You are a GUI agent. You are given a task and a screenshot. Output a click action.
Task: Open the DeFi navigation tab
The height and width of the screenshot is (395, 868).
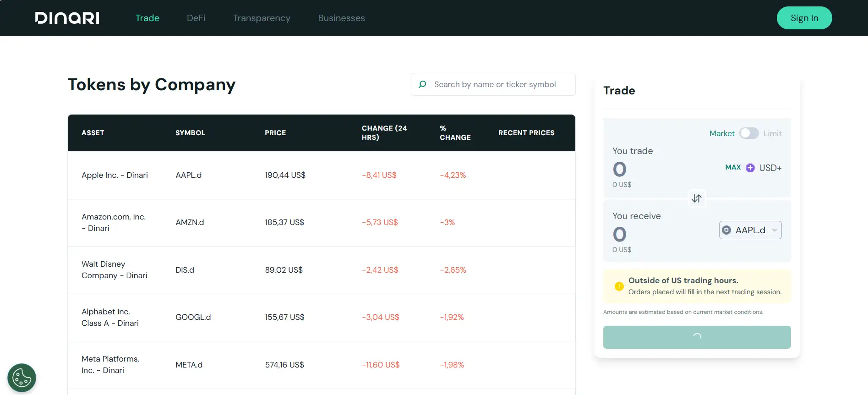pos(196,18)
